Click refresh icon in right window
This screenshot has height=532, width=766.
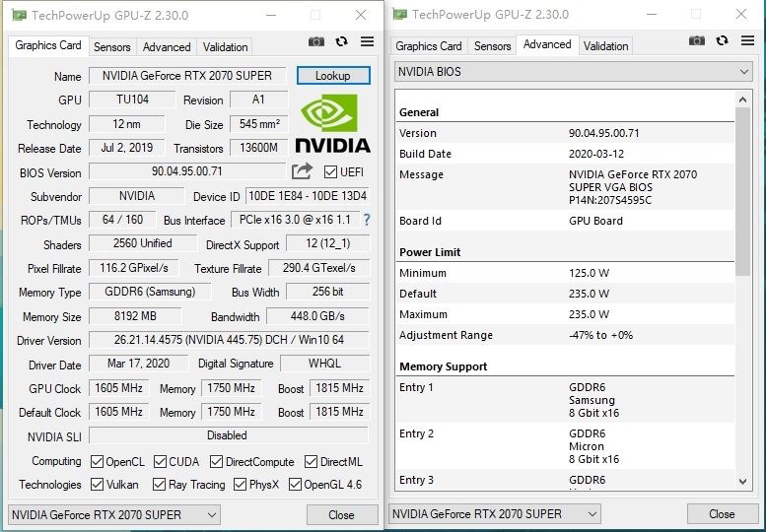click(x=722, y=40)
